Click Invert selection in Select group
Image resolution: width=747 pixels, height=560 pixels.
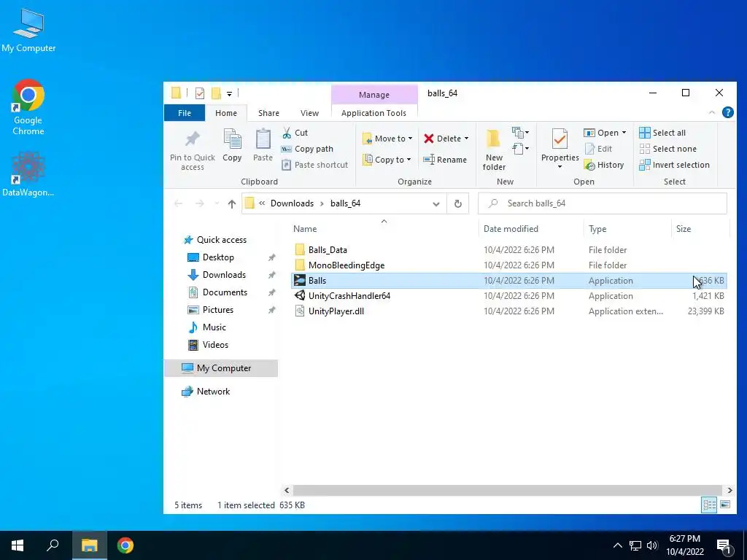(x=674, y=165)
